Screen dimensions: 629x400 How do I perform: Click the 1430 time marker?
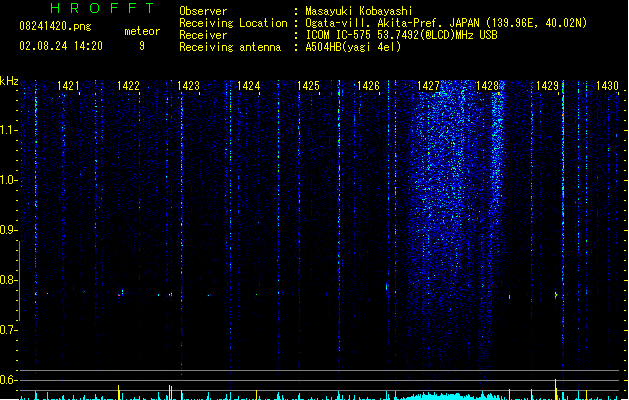click(607, 86)
